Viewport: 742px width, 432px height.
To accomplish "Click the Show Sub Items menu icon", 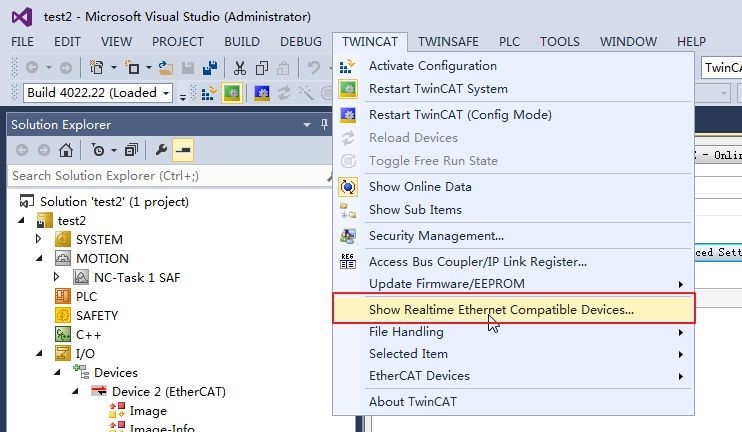I will click(x=348, y=210).
